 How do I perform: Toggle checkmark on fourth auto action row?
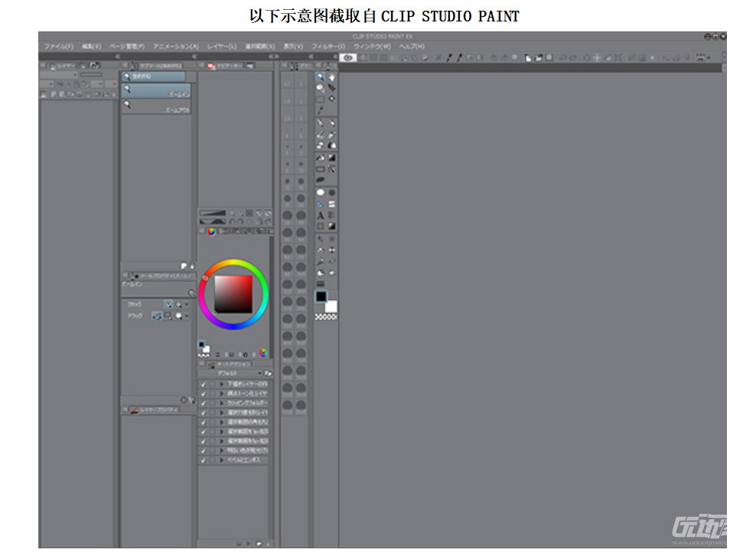click(x=204, y=413)
